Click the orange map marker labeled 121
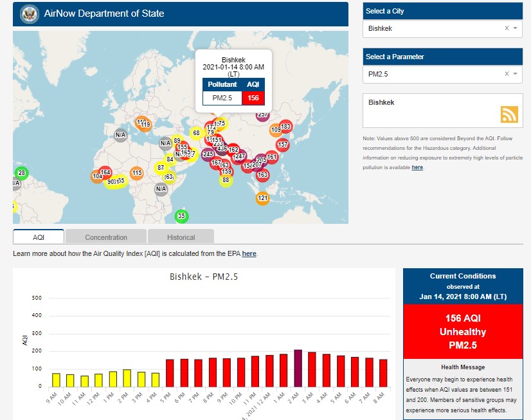Screen dimensions: 531x420 [262, 198]
